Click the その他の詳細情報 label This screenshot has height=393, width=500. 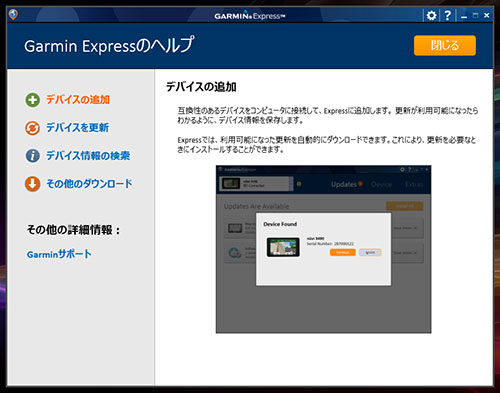click(73, 230)
